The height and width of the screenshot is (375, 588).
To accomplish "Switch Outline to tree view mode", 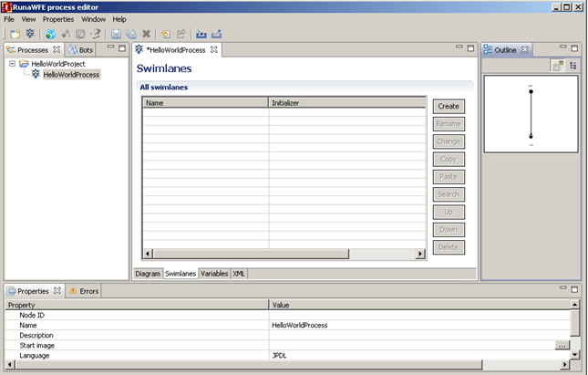I will [x=573, y=66].
